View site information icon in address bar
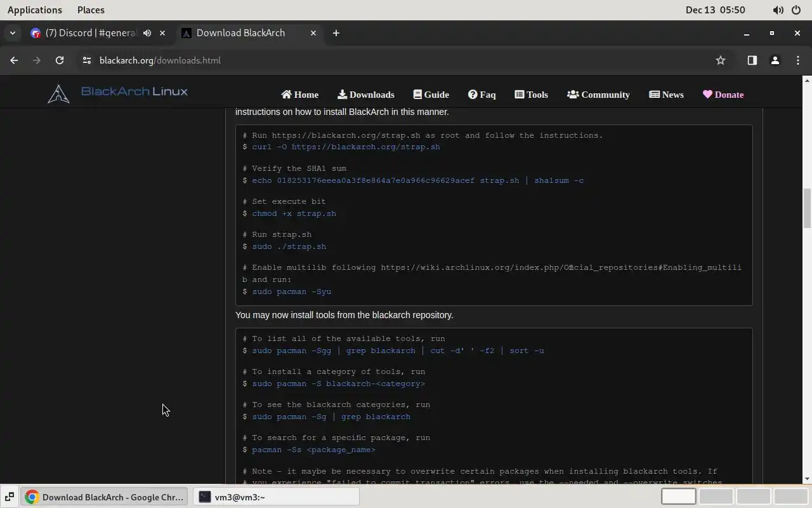Screen dimensions: 812x508 (x=87, y=60)
